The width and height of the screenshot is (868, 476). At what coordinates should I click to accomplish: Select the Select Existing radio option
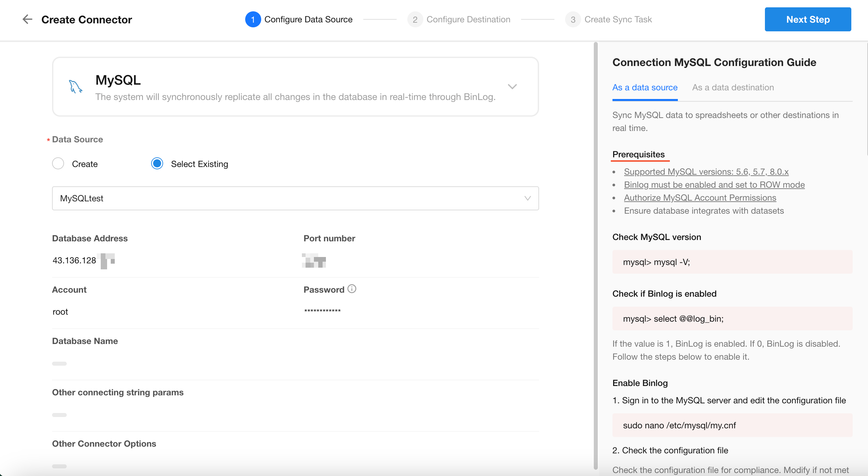157,164
